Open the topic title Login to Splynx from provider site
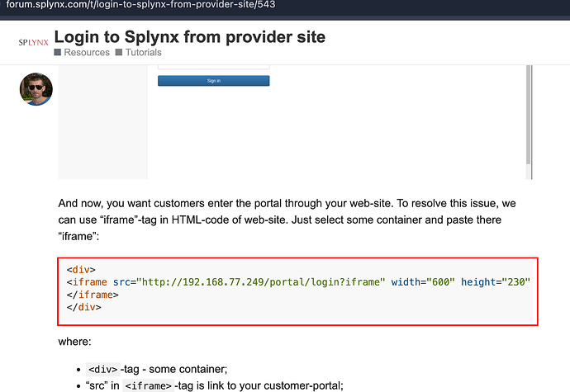This screenshot has width=570, height=392. pyautogui.click(x=190, y=36)
